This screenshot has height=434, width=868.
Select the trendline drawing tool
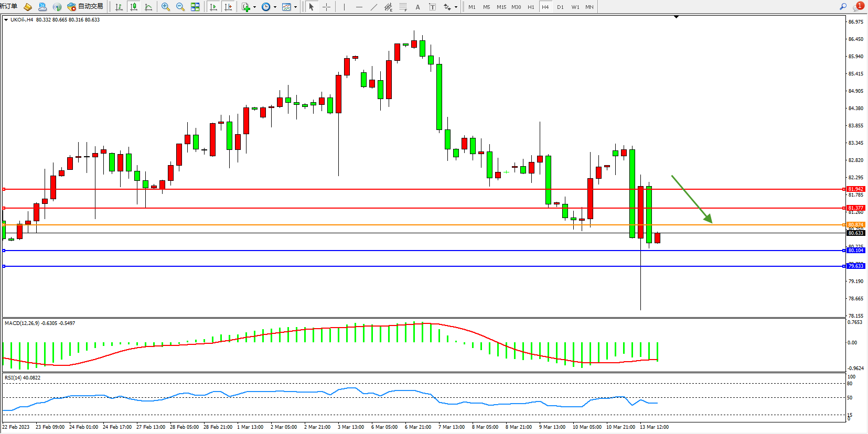pos(373,7)
